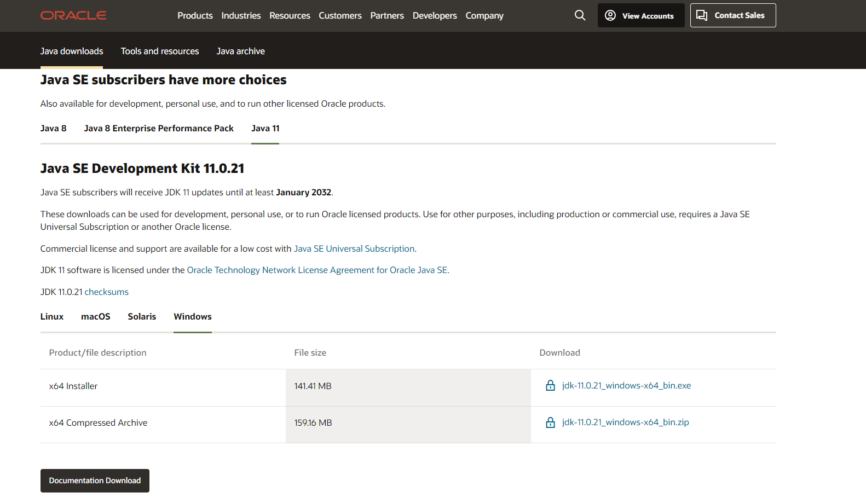Click the lock icon beside the .zip download

click(x=551, y=422)
